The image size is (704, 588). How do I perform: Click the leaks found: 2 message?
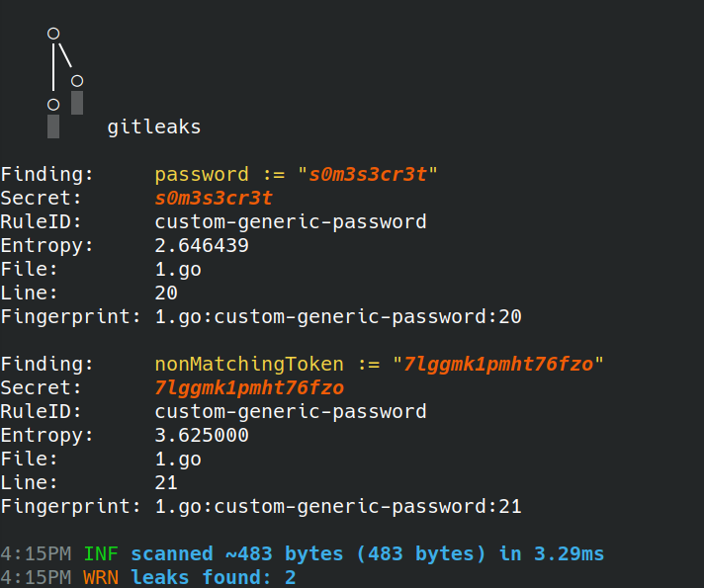pos(213,577)
